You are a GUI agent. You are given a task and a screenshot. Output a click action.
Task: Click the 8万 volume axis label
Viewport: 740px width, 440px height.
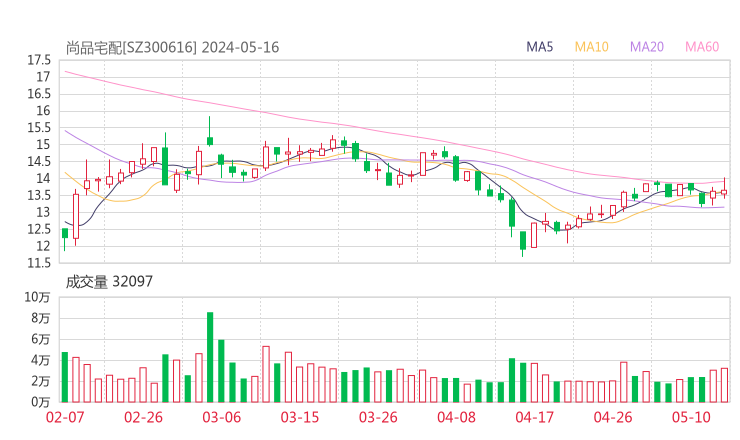tap(41, 318)
